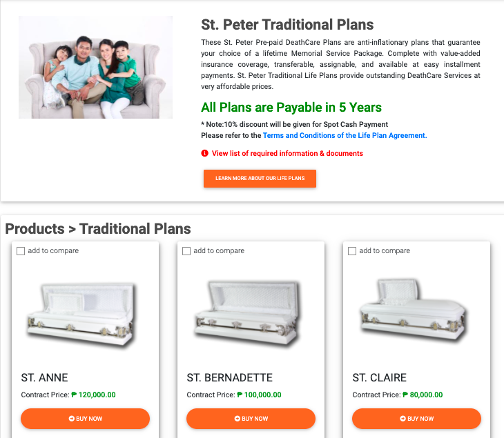Open the ST. BERNADETTE casket image
This screenshot has width=504, height=438.
[248, 313]
